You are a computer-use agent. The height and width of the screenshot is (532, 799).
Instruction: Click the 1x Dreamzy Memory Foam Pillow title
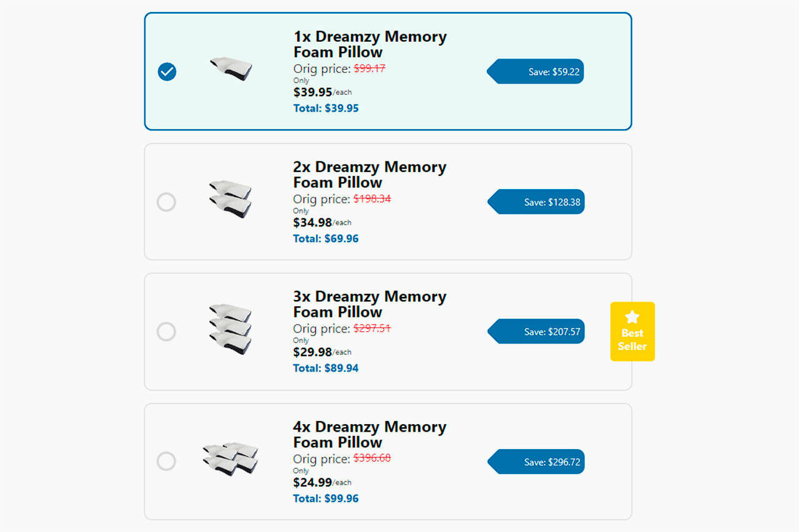tap(370, 44)
